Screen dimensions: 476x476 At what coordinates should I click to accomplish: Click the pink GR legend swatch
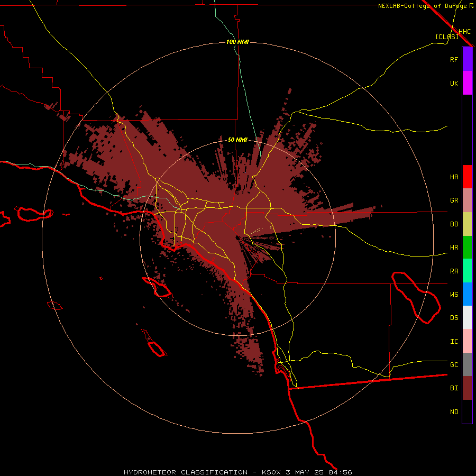(x=467, y=200)
